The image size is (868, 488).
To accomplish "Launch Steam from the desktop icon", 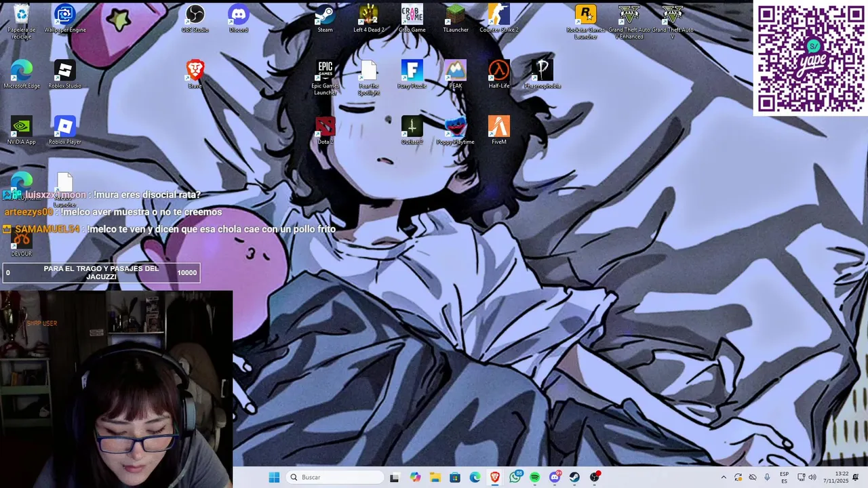I will coord(325,18).
